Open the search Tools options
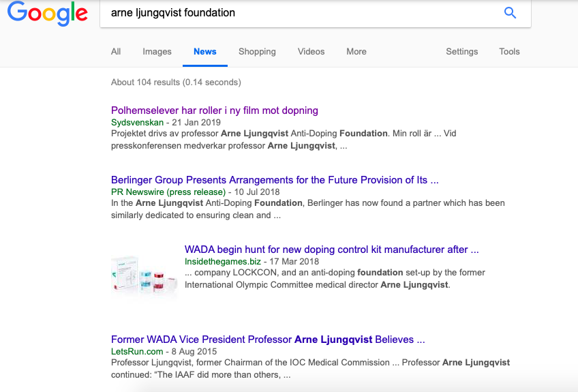 [x=509, y=52]
